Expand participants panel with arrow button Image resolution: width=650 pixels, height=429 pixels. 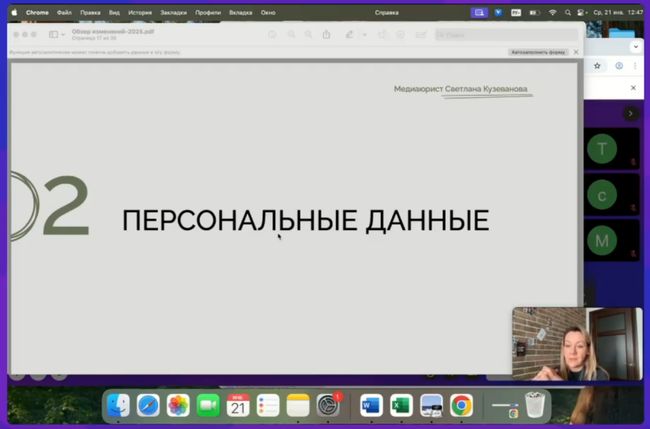pyautogui.click(x=630, y=114)
